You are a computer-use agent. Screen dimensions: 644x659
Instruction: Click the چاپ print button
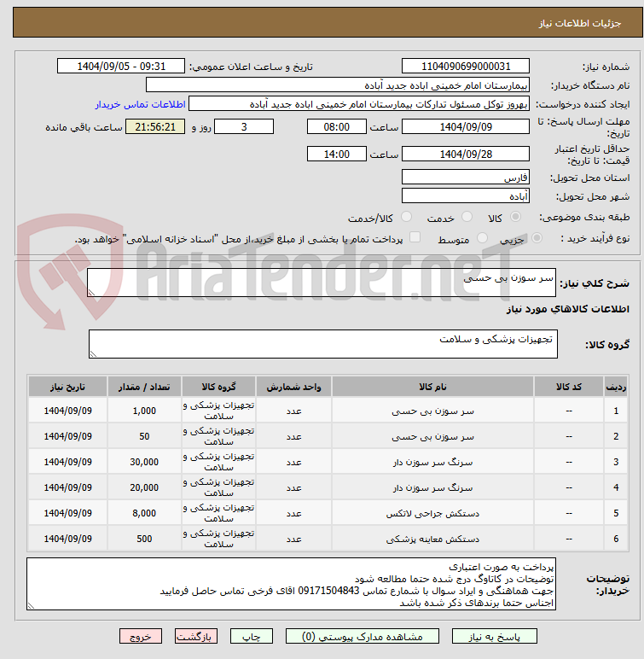[252, 636]
